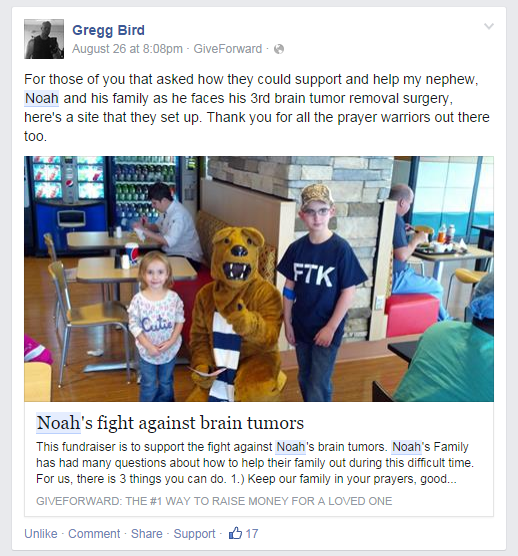Select the highlighted Noah in post text

coord(41,98)
